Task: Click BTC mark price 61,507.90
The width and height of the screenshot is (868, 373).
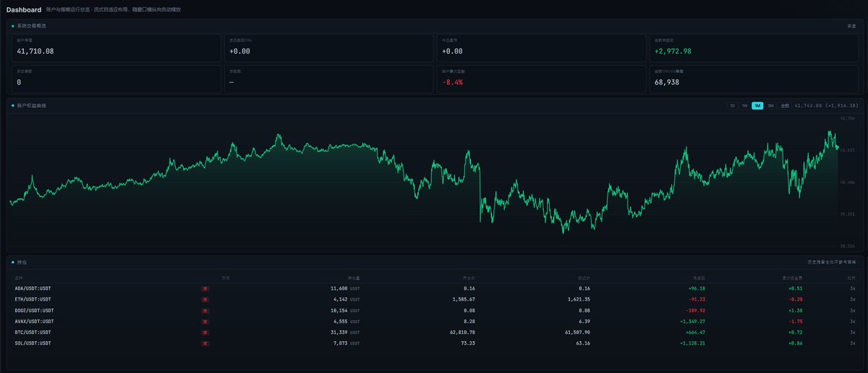Action: 576,332
